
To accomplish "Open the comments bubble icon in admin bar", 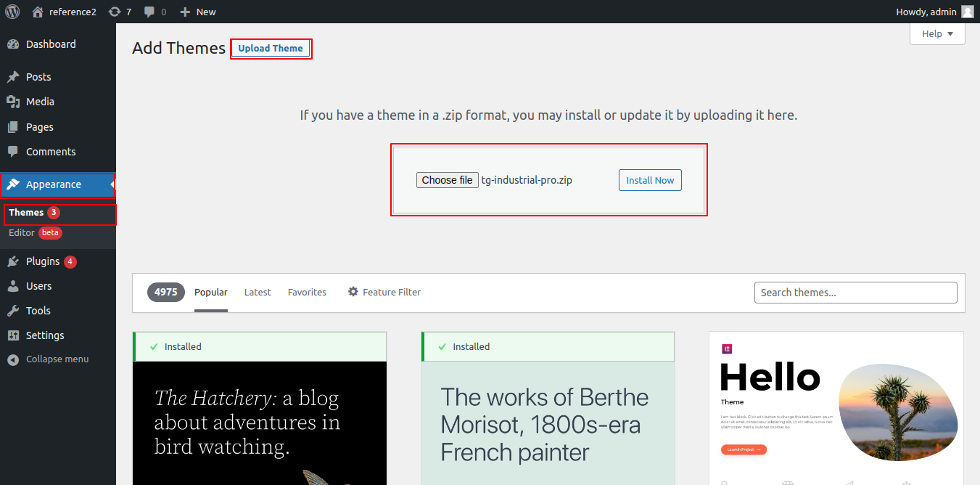I will tap(149, 12).
